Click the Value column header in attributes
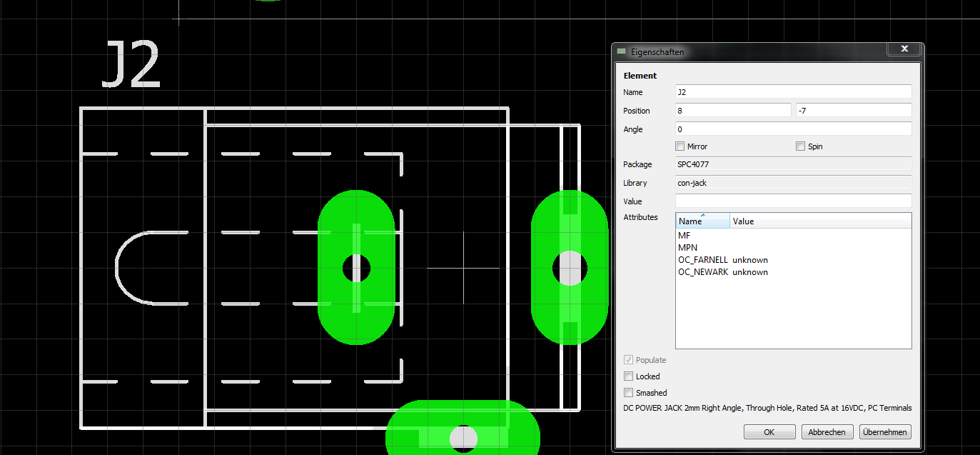 pos(820,221)
